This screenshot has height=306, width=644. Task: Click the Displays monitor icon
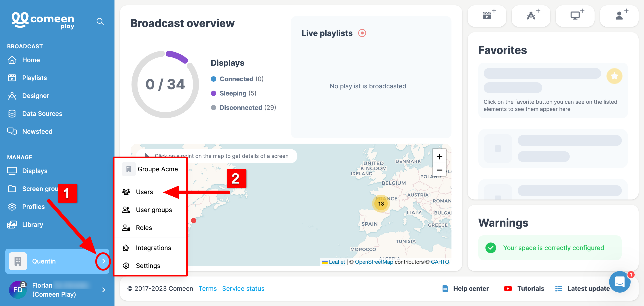click(x=12, y=171)
